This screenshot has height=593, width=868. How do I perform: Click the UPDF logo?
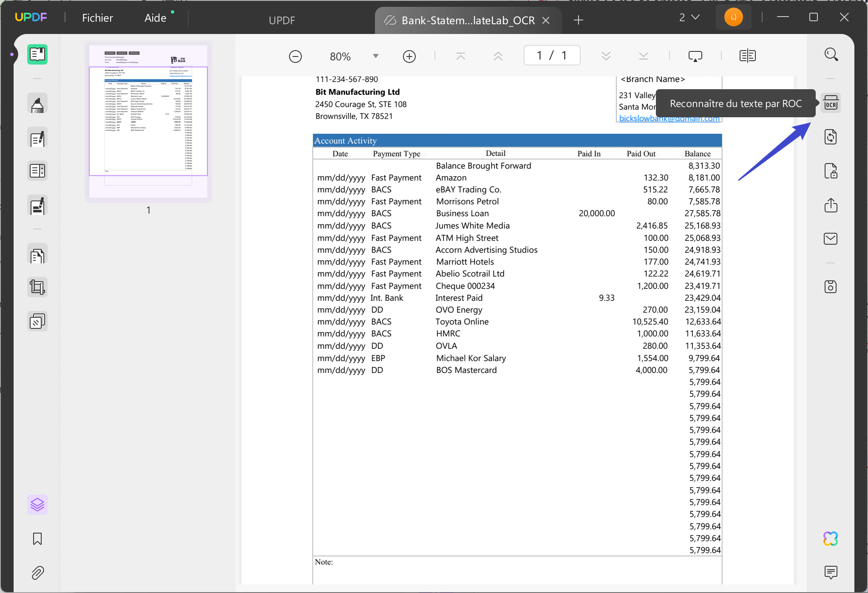point(31,17)
